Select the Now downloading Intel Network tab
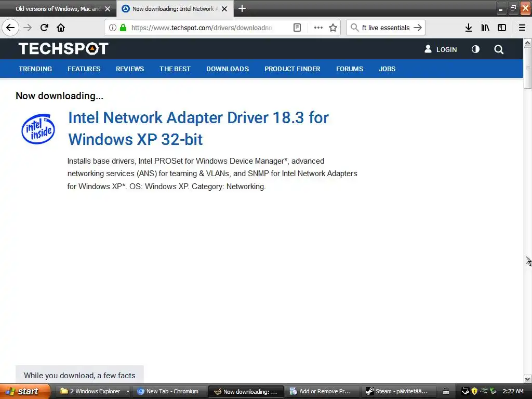 (x=175, y=9)
